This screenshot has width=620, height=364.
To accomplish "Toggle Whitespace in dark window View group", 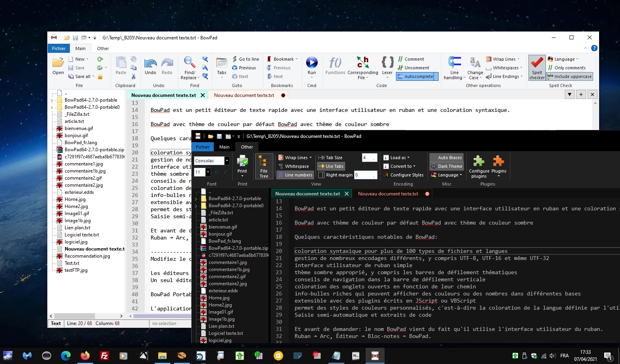I will [x=293, y=166].
